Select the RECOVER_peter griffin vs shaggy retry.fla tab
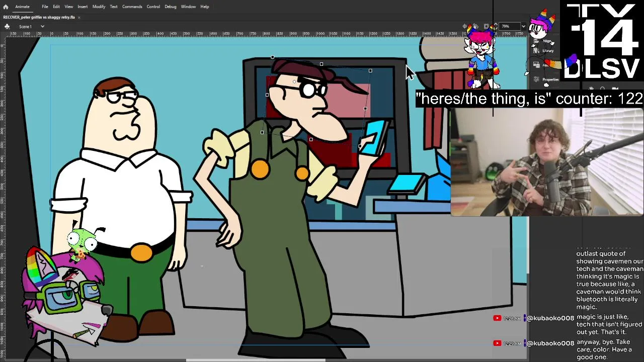The width and height of the screenshot is (644, 362). click(39, 17)
